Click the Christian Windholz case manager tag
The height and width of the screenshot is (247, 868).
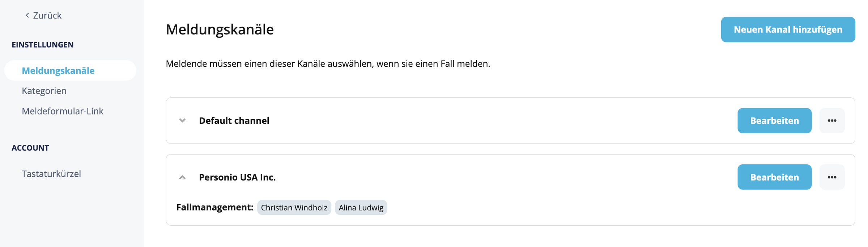(x=294, y=208)
